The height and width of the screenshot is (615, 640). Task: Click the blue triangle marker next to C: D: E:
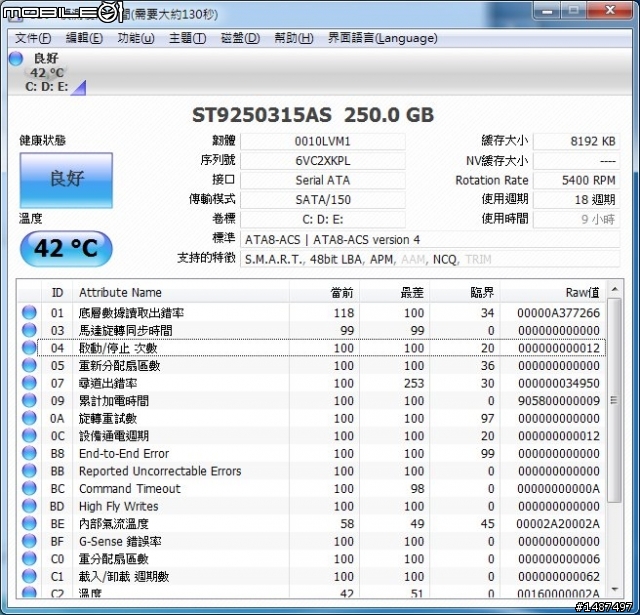(x=78, y=87)
